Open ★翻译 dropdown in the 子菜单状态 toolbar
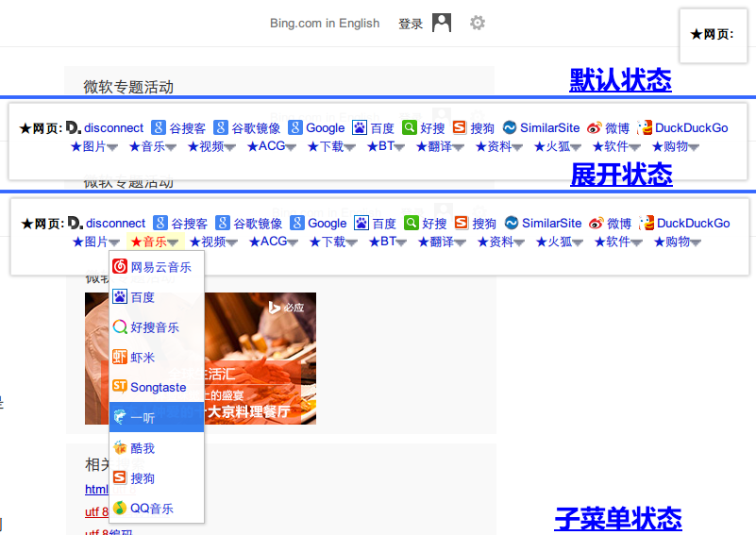 tap(442, 242)
